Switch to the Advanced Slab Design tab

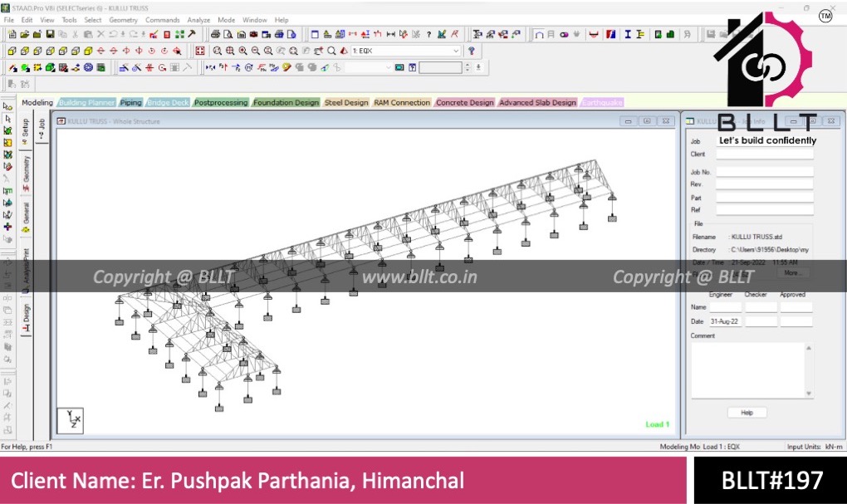tap(537, 103)
